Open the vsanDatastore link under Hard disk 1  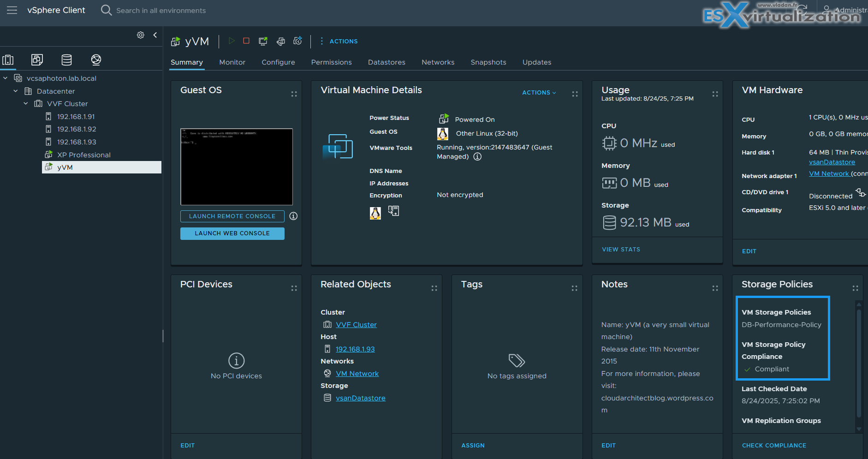832,162
